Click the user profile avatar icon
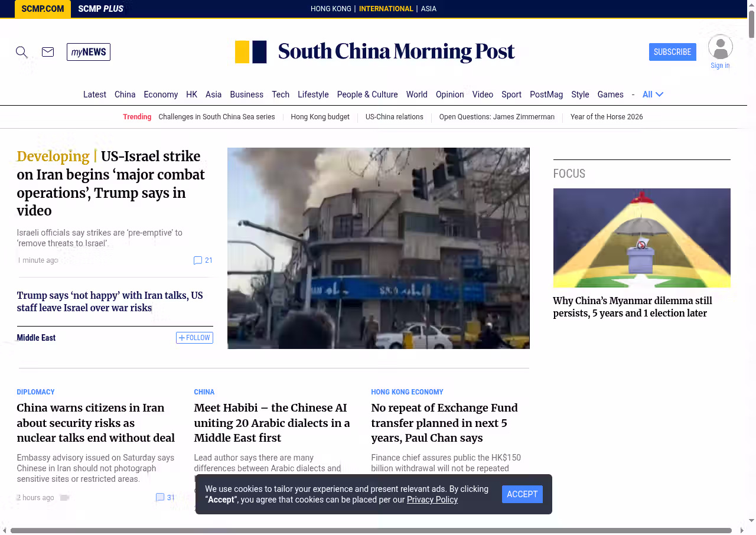Image resolution: width=756 pixels, height=535 pixels. coord(720,47)
